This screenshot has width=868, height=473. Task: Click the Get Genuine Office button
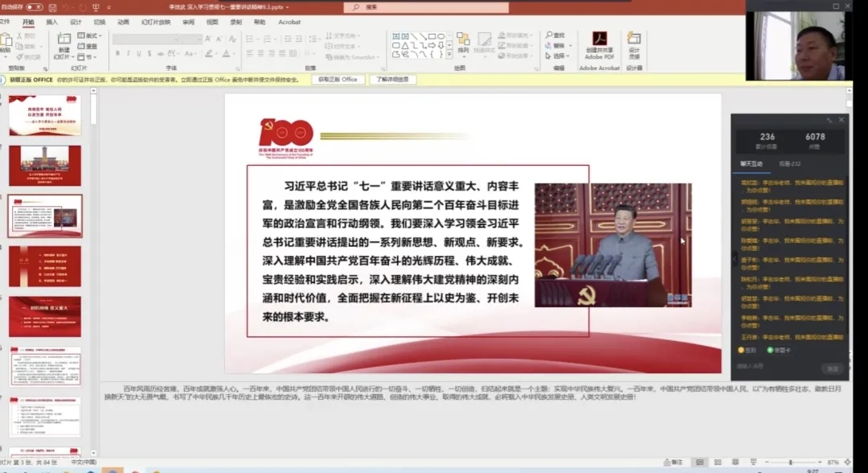click(337, 80)
